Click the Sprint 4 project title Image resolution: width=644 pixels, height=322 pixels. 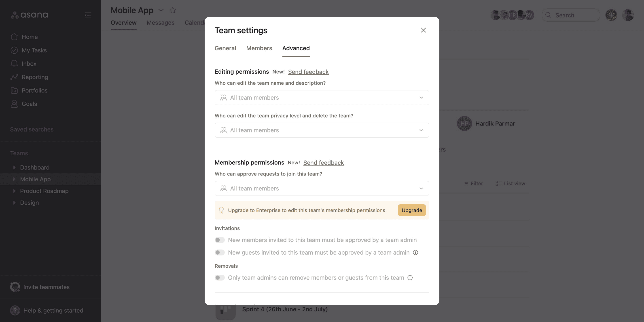tap(285, 309)
